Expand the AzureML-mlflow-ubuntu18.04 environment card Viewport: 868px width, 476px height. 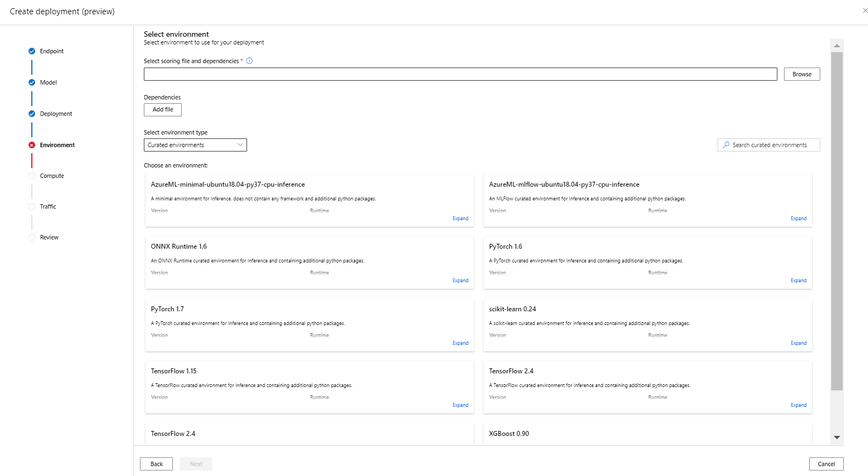[x=798, y=219]
